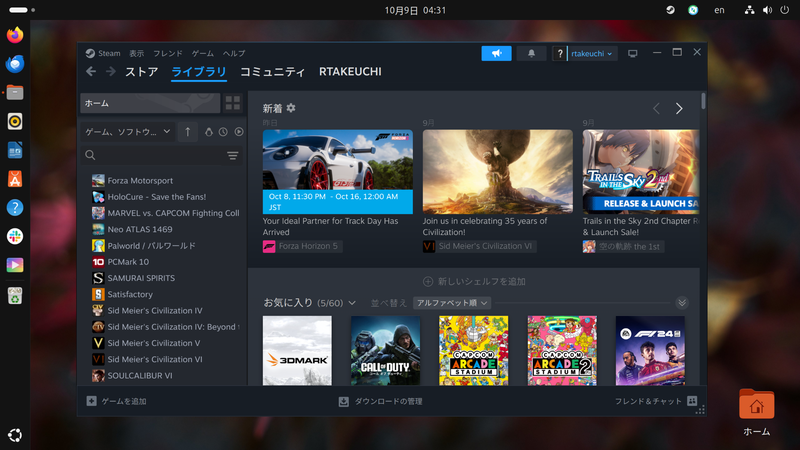Open advanced filter options icon in search
The height and width of the screenshot is (450, 800).
pos(233,155)
